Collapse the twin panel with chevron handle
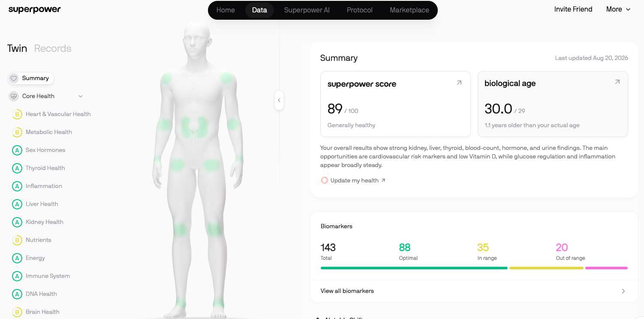The image size is (644, 319). click(x=279, y=100)
